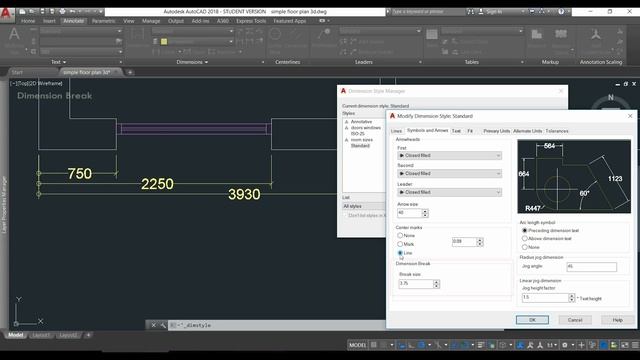Open First arrowhead dropdown
This screenshot has height=360, width=640.
tap(449, 156)
